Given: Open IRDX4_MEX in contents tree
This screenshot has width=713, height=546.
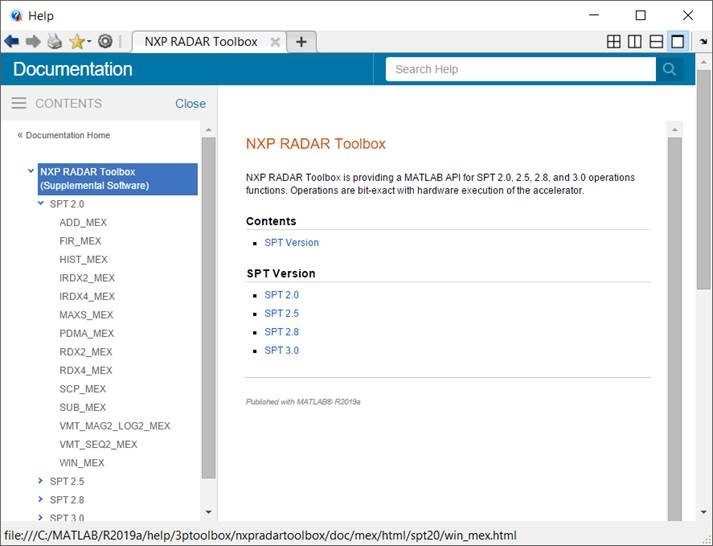Looking at the screenshot, I should [87, 296].
